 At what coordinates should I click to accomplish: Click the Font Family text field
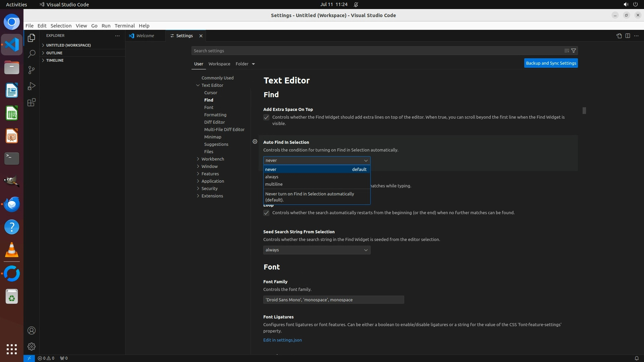(333, 300)
